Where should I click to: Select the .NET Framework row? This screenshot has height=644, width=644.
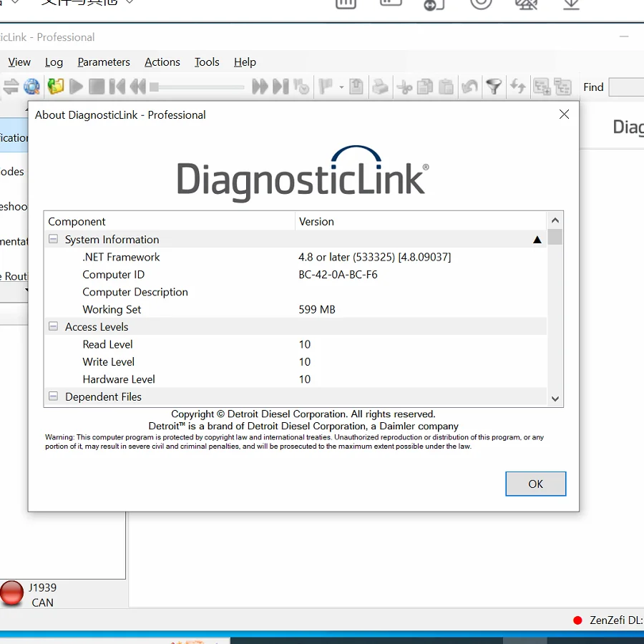[x=296, y=257]
